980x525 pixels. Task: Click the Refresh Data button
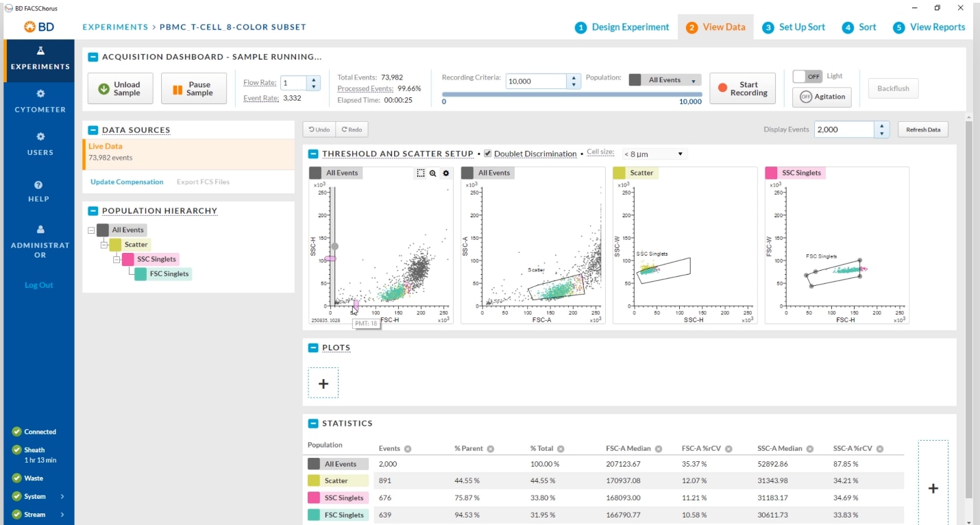click(x=923, y=130)
